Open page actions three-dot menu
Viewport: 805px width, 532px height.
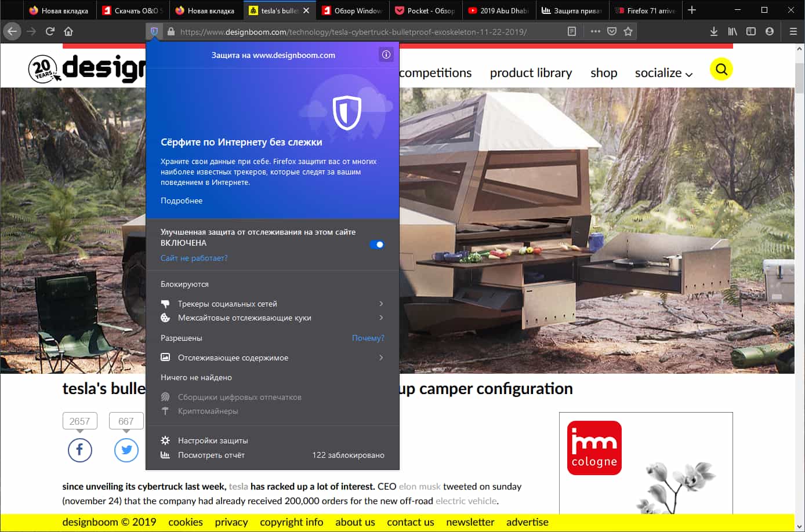tap(595, 31)
